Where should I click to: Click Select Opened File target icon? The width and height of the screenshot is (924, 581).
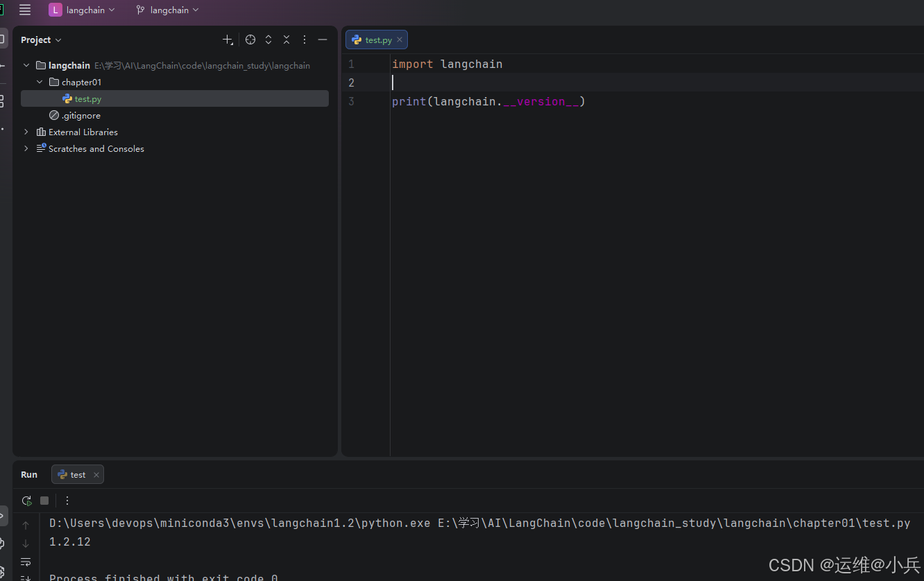click(250, 40)
